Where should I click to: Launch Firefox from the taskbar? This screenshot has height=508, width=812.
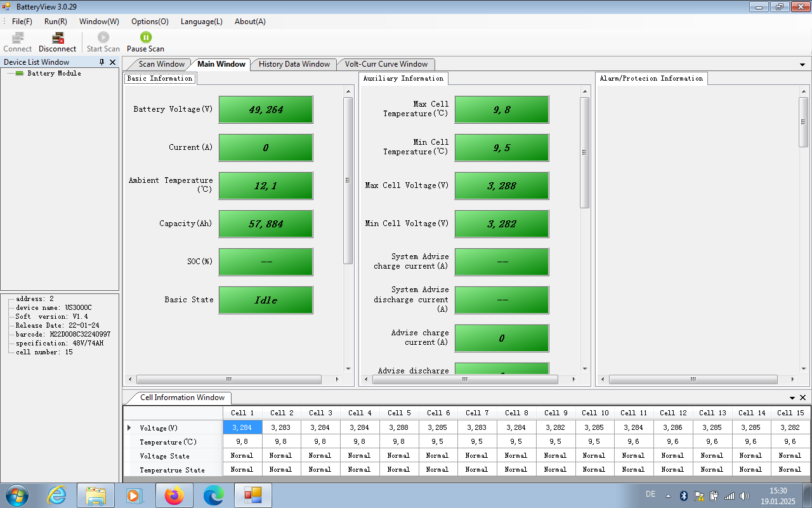point(174,495)
